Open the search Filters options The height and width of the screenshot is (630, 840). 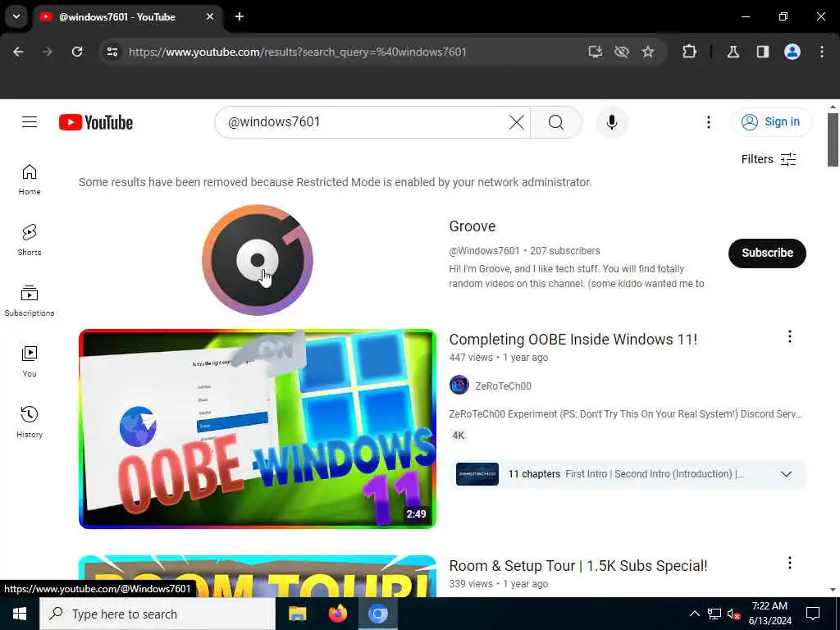(x=769, y=159)
